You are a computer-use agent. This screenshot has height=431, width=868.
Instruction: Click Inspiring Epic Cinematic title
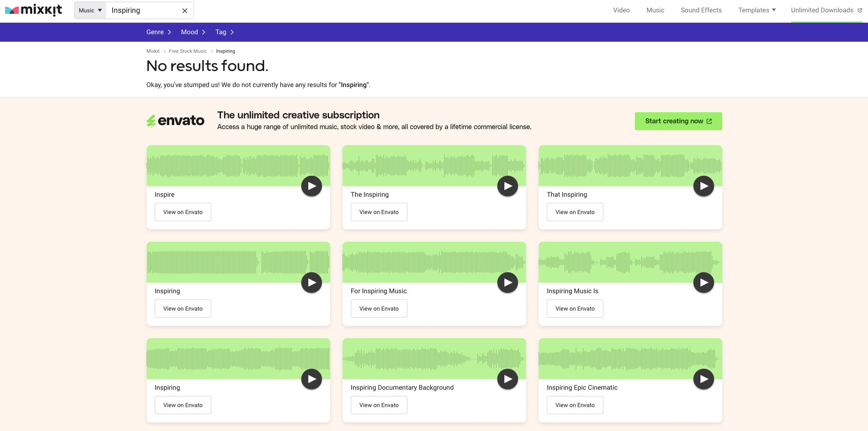582,388
